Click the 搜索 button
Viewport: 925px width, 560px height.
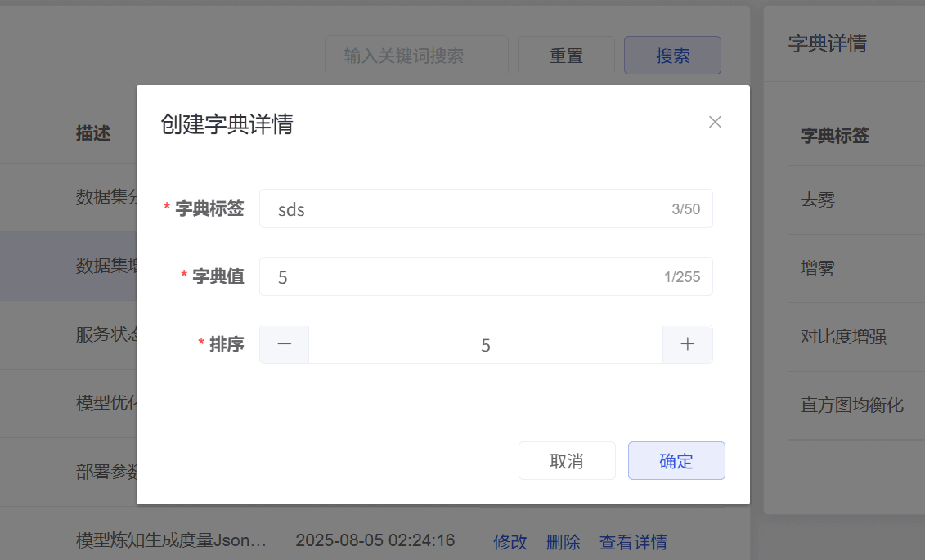pyautogui.click(x=672, y=56)
